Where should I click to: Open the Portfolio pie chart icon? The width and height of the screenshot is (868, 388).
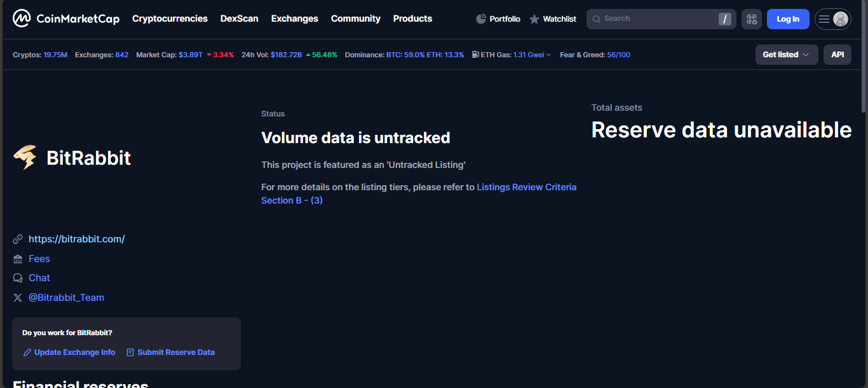click(481, 19)
